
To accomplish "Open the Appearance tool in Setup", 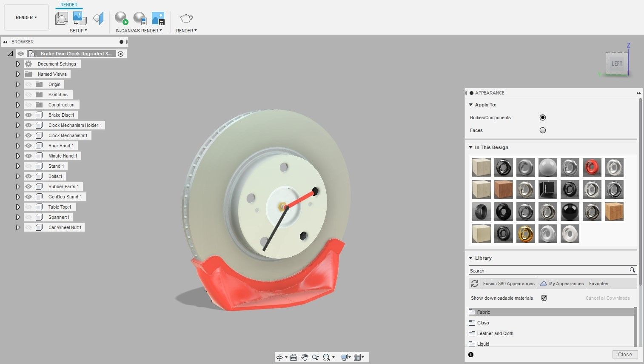I will pos(62,18).
